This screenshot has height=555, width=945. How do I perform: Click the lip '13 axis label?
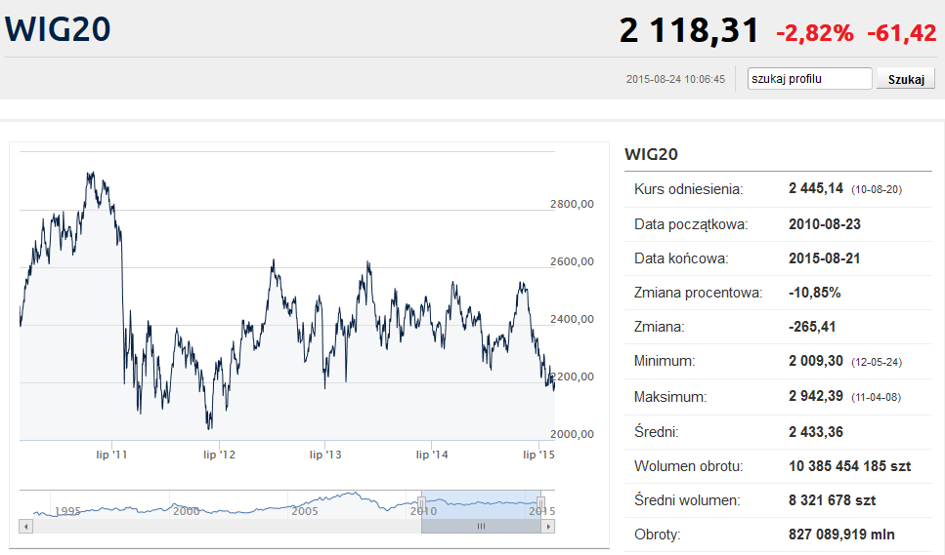click(x=325, y=455)
